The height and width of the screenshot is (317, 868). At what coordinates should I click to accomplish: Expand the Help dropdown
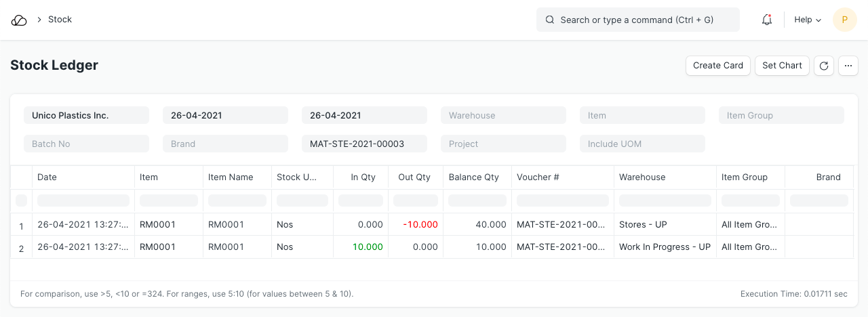[807, 20]
